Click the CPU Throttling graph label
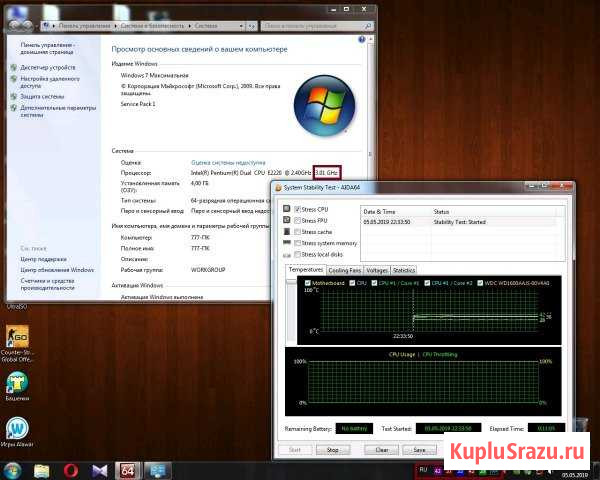 click(440, 354)
